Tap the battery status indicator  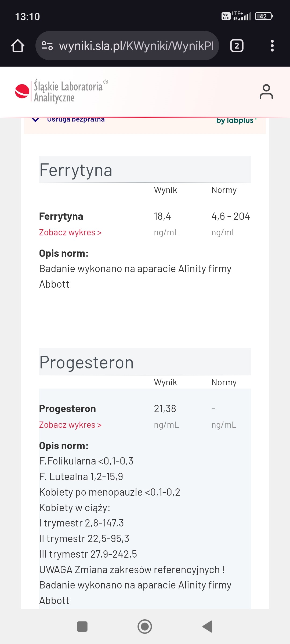tap(264, 16)
